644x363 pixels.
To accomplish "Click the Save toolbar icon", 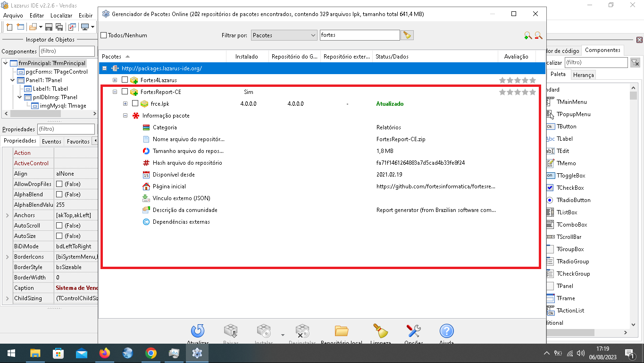I will [x=49, y=27].
